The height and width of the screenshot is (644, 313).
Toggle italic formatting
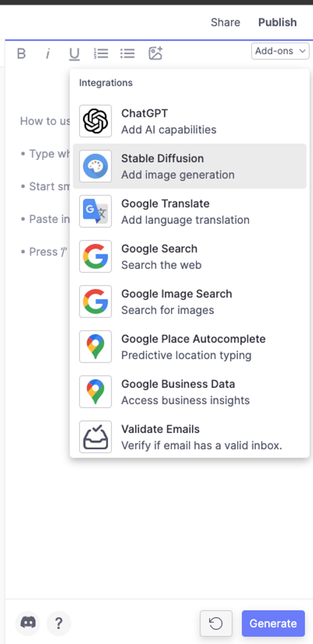pyautogui.click(x=48, y=53)
